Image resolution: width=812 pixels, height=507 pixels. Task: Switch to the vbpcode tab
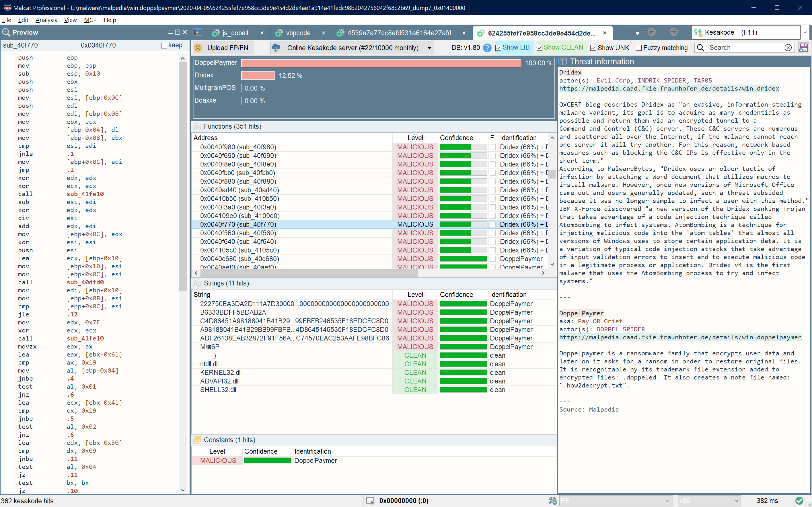tap(298, 33)
